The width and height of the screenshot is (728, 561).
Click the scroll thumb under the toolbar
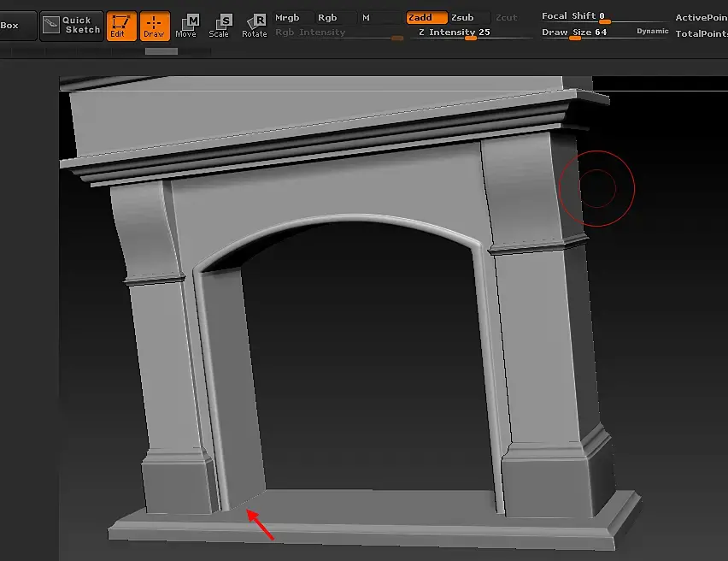(x=161, y=51)
